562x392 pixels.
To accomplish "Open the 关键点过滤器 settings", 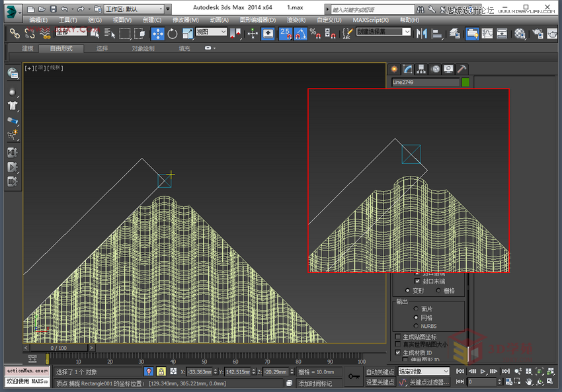I will coord(429,383).
